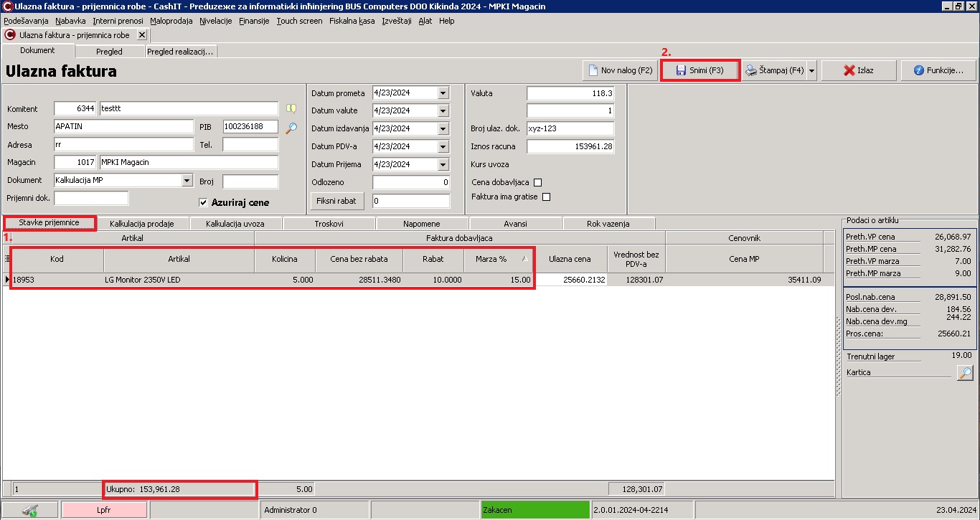Open the Finansije menu
The width and height of the screenshot is (980, 520).
click(x=254, y=21)
